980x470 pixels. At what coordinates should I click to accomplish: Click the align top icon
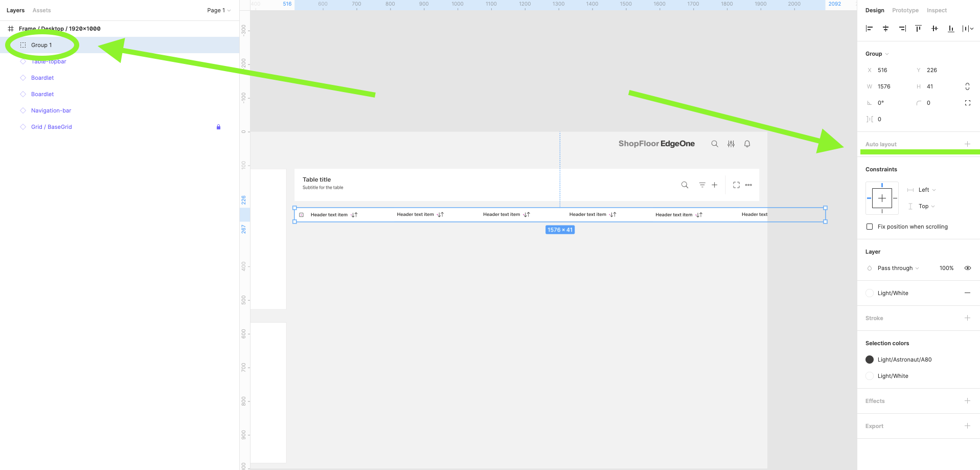click(x=918, y=29)
